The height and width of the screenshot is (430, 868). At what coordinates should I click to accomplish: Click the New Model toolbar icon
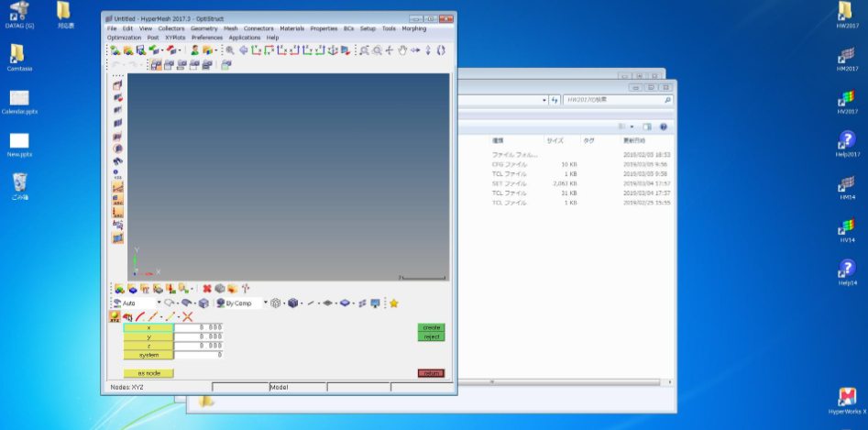point(115,50)
